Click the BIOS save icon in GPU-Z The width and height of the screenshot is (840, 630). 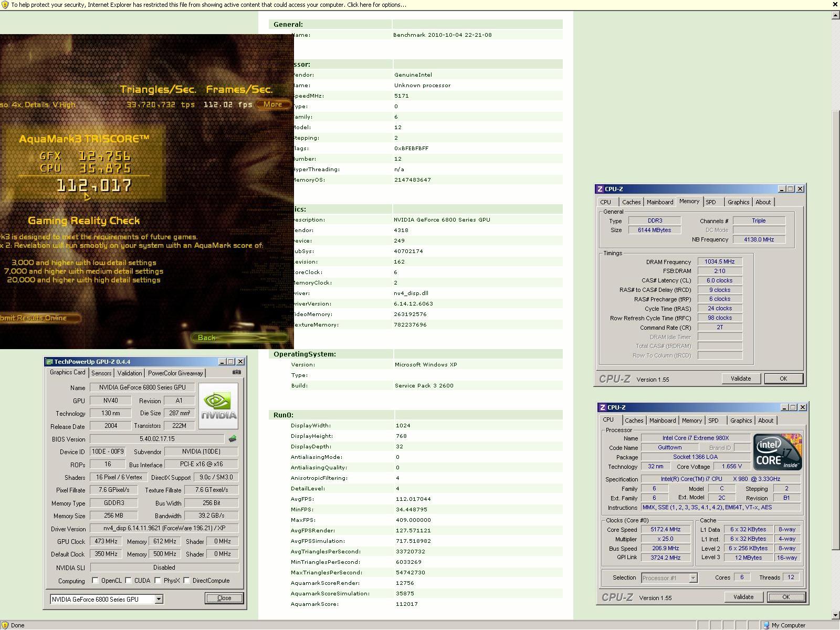[233, 438]
